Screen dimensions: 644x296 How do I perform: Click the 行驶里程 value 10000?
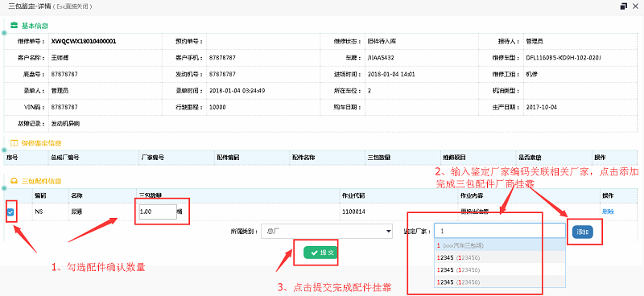coord(217,107)
